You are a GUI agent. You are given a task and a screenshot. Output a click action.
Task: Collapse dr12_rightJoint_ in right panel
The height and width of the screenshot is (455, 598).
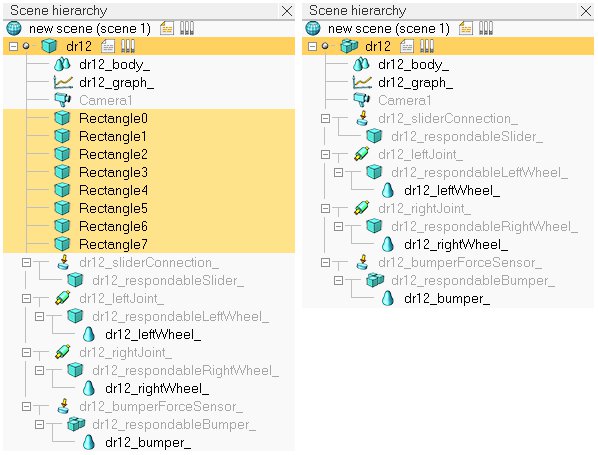(325, 209)
